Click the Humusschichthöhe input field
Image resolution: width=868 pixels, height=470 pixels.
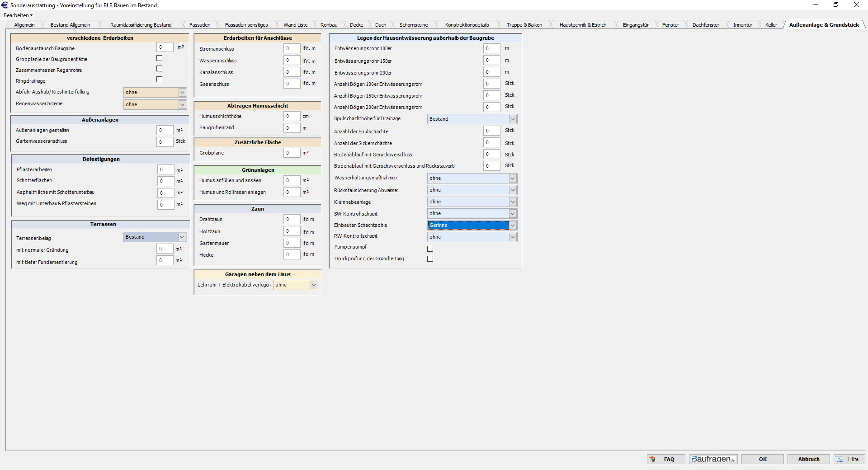(292, 117)
